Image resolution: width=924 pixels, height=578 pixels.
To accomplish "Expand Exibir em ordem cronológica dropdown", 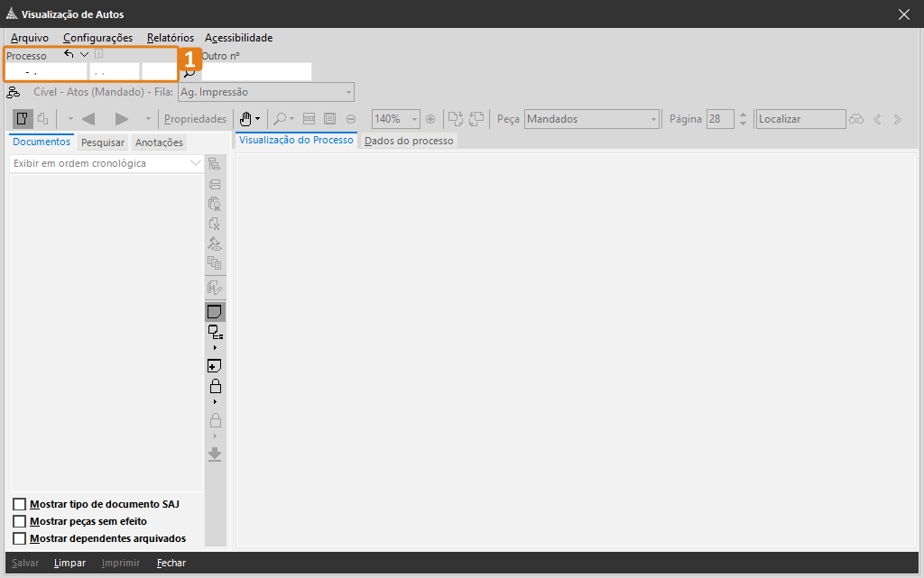I will (x=196, y=163).
